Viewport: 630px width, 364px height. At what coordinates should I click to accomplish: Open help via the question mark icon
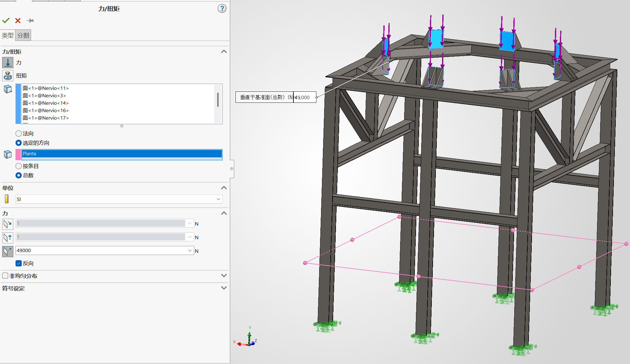click(222, 8)
